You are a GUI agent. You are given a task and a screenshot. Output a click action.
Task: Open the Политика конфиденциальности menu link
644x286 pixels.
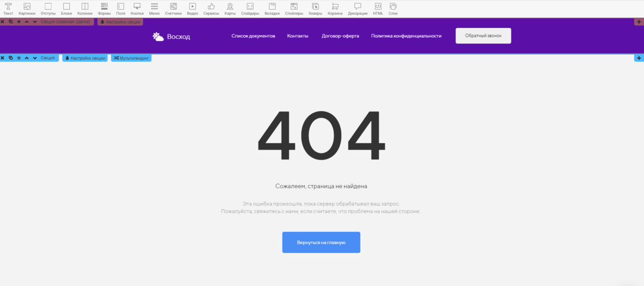tap(406, 36)
